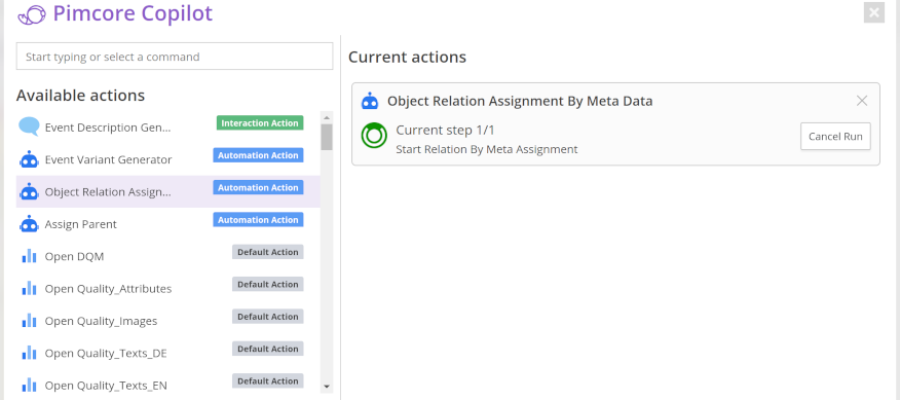Click the Open Quality_Images chart icon
Image resolution: width=900 pixels, height=400 pixels.
point(29,320)
